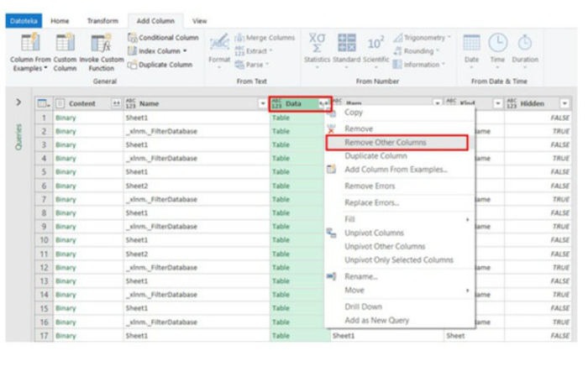This screenshot has width=588, height=372.
Task: Open the Format text tool
Action: coord(219,50)
